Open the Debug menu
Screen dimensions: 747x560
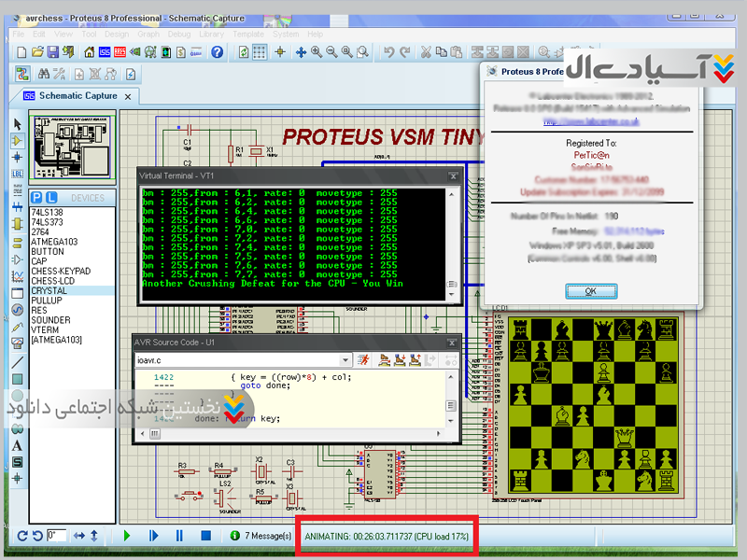tap(179, 34)
